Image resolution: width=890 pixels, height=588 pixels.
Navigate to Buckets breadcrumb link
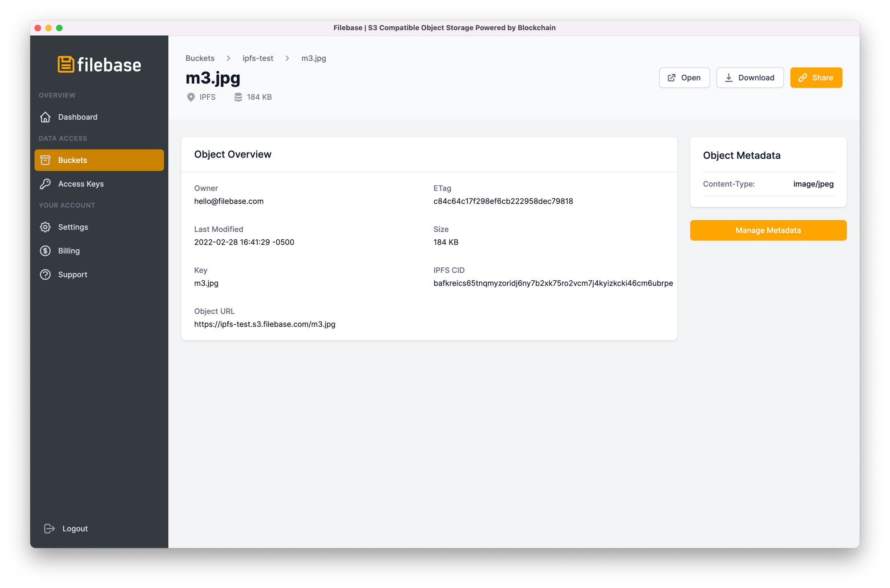point(199,58)
